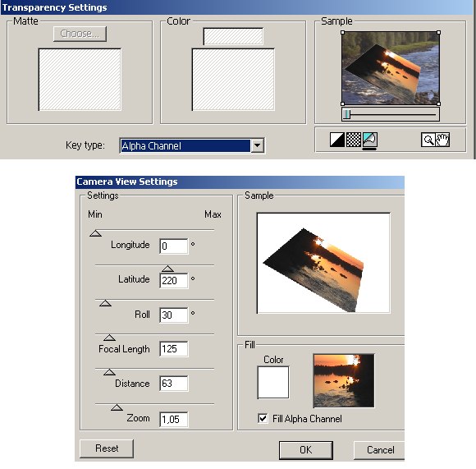Image resolution: width=476 pixels, height=469 pixels.
Task: Open the Key type dropdown arrow
Action: click(257, 145)
